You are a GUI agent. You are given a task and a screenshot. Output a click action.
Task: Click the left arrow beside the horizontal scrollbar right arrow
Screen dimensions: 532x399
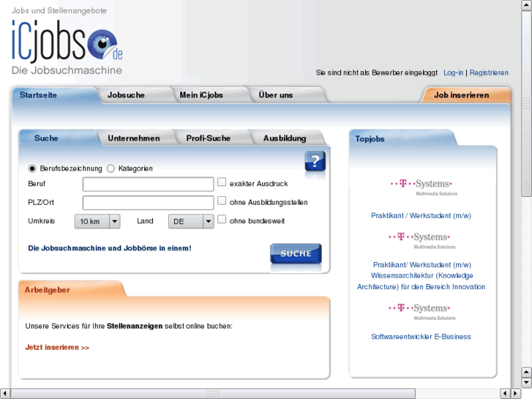tap(505, 393)
